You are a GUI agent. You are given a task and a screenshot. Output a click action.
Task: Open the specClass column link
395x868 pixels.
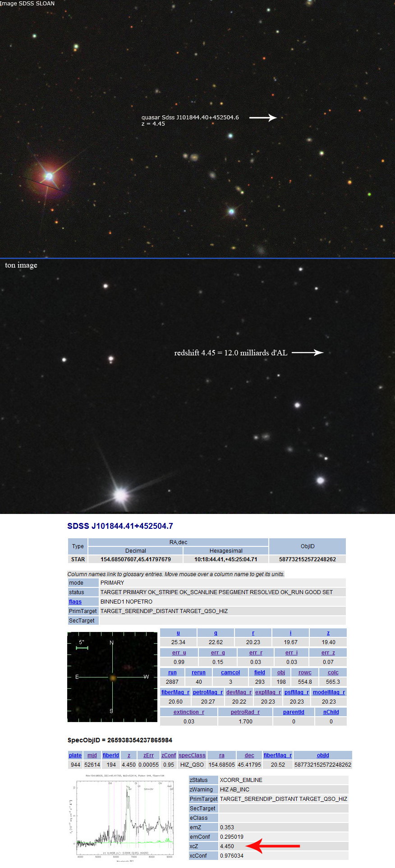192,755
